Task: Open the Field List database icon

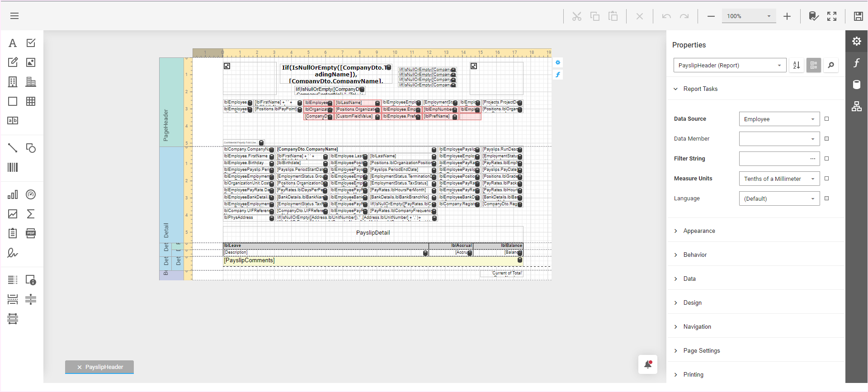Action: [x=857, y=85]
